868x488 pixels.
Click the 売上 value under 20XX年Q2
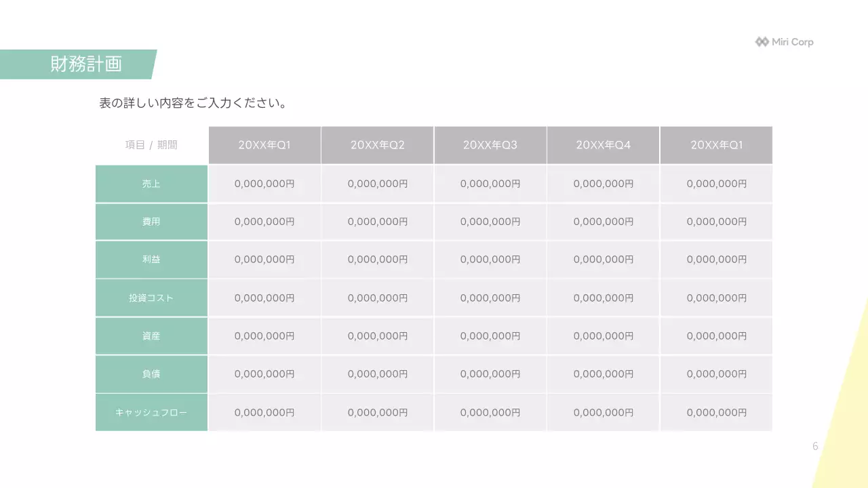tap(378, 184)
